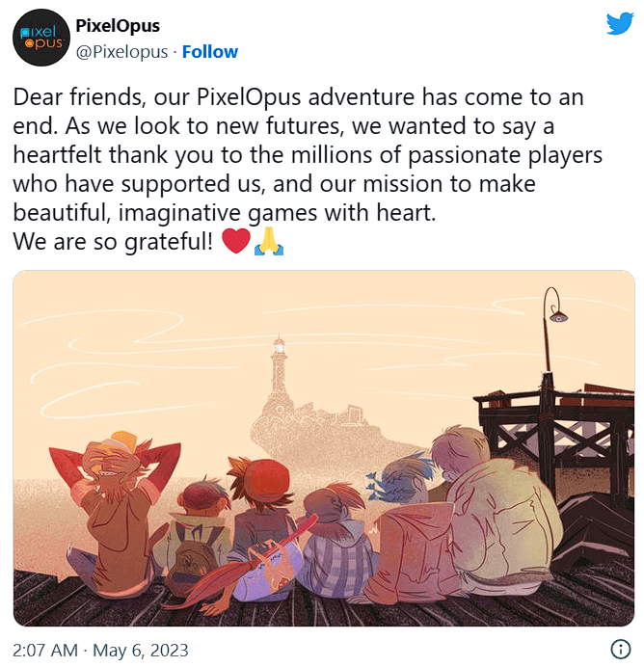Open the 2:07 AM May 6, 2023 timestamp
Viewport: 644px width, 667px height.
tap(100, 650)
